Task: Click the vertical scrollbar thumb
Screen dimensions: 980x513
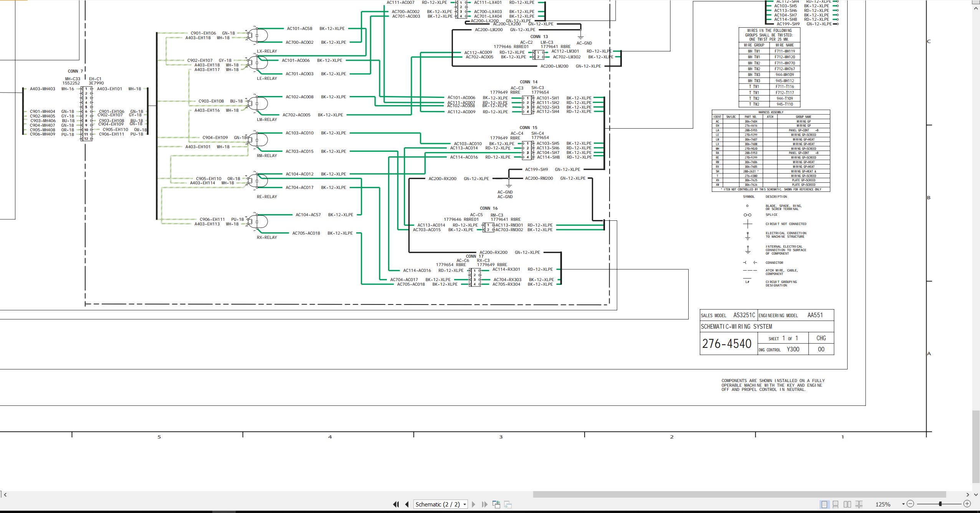Action: (x=976, y=447)
